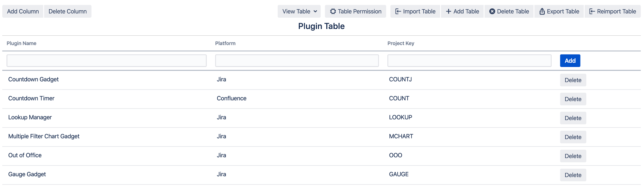Viewport: 644px width, 189px height.
Task: Open the View Table dropdown
Action: point(299,12)
